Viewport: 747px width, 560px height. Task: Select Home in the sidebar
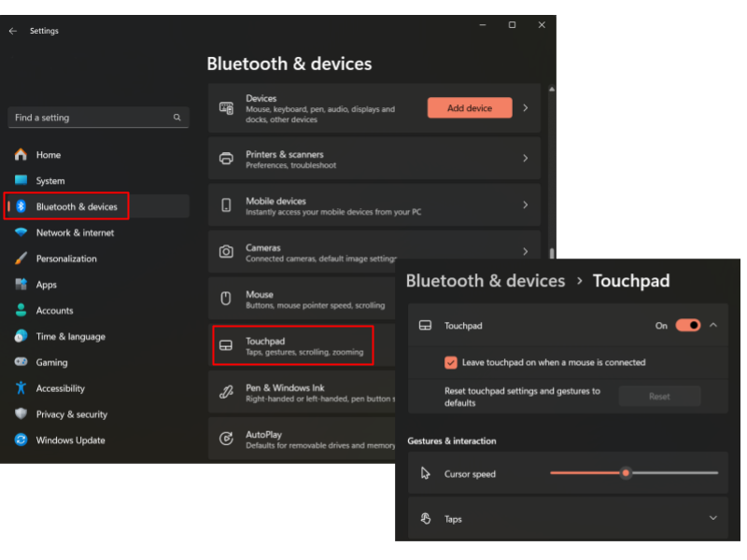(x=98, y=155)
